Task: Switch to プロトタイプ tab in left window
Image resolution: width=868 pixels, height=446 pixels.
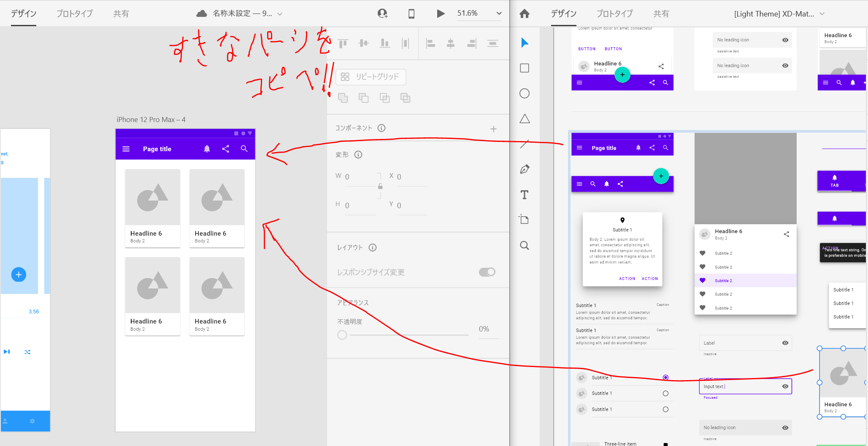Action: point(75,14)
